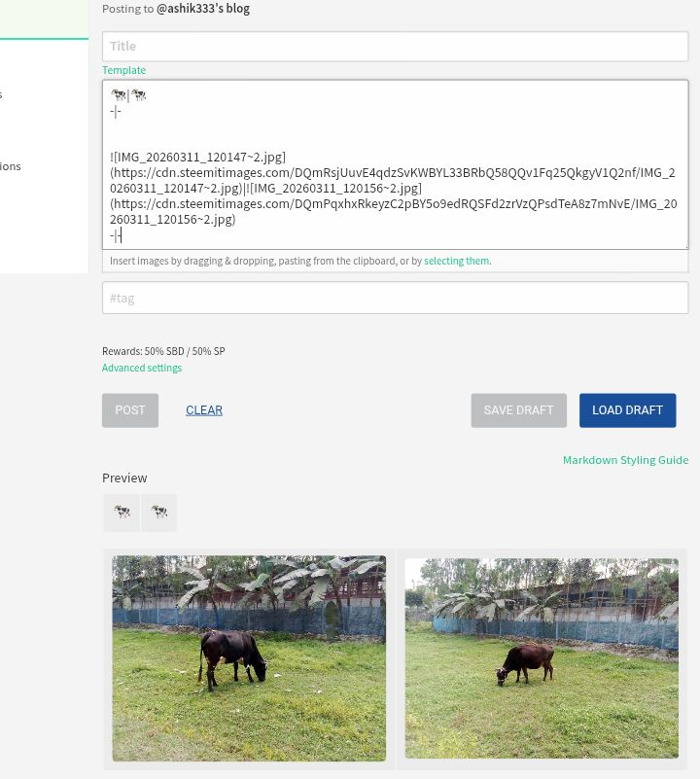Click the 'Posting to @ashik333's blog' heading
This screenshot has width=700, height=779.
coord(176,9)
